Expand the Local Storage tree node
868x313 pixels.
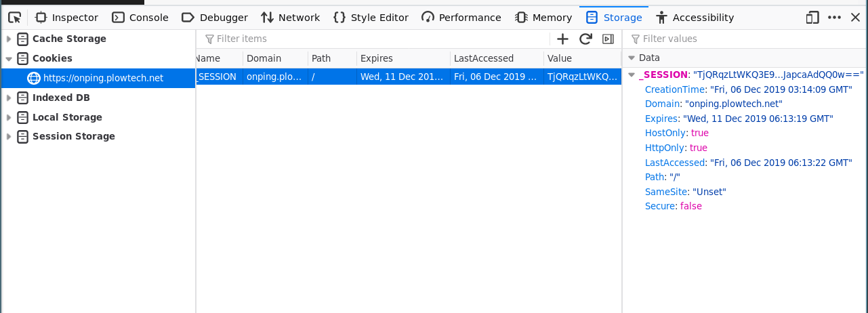(x=9, y=118)
